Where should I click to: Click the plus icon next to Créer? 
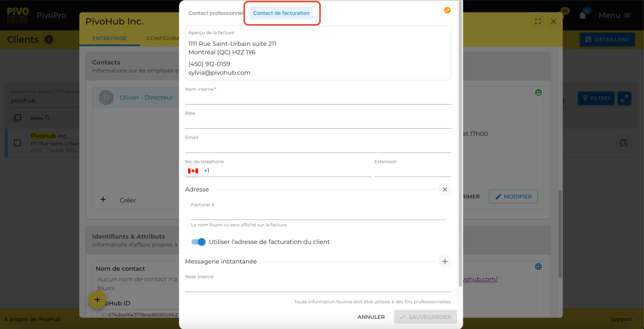click(x=103, y=200)
